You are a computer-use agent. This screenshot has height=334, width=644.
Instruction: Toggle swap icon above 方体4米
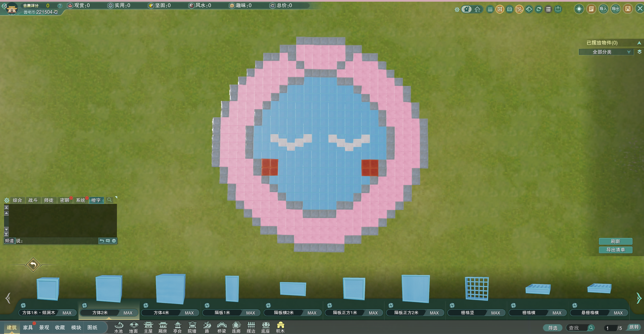tap(146, 305)
